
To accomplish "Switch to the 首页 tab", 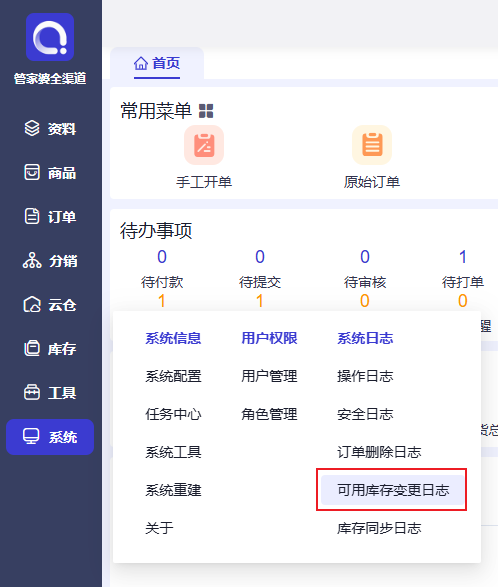I will [157, 63].
